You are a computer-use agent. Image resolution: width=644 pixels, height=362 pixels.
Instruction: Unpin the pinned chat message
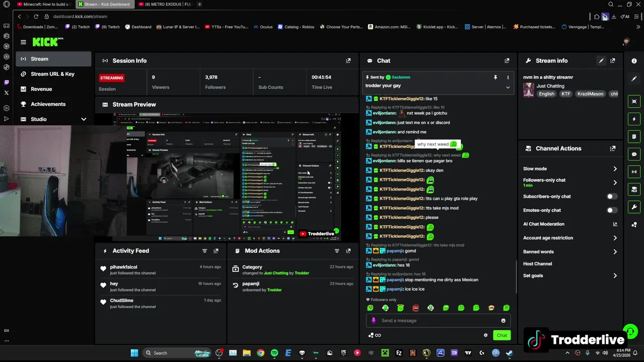click(x=495, y=77)
